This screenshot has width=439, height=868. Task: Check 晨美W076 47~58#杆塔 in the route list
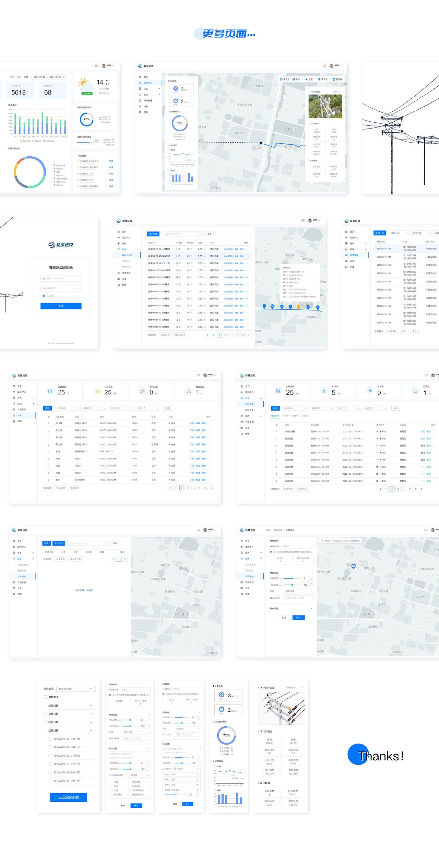tap(50, 747)
